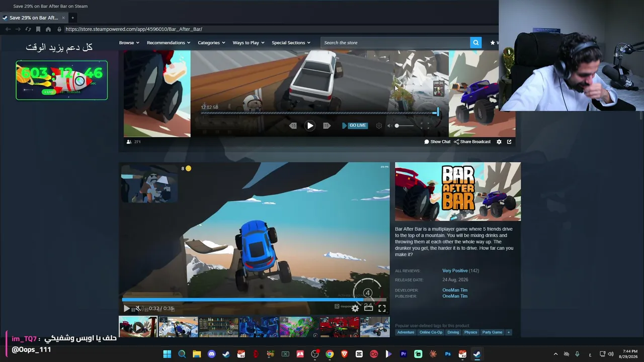Expand the Ways to Play menu
The height and width of the screenshot is (362, 644).
[249, 43]
